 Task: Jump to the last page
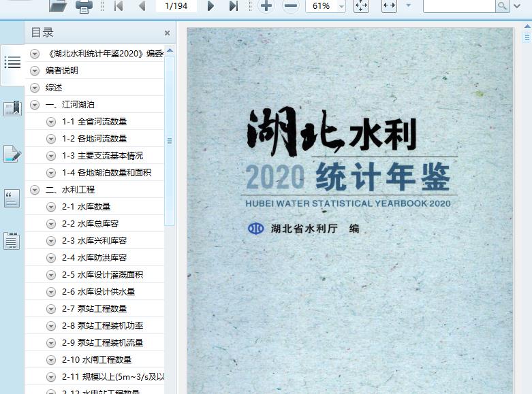(234, 5)
